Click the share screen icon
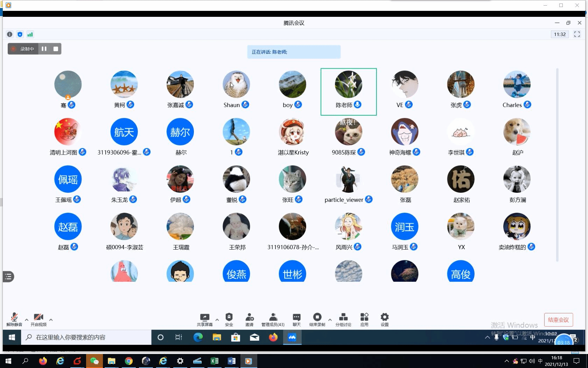588x368 pixels. 204,319
